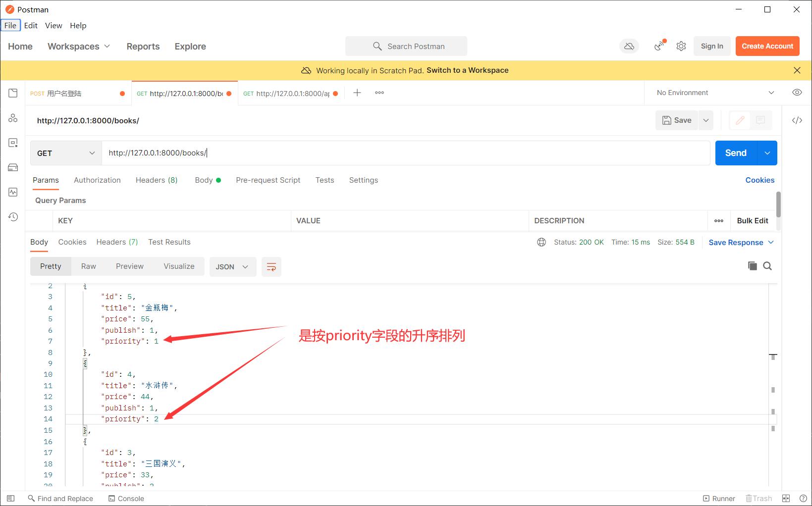Screen dimensions: 812x506
Task: Add a new request tab
Action: point(357,93)
